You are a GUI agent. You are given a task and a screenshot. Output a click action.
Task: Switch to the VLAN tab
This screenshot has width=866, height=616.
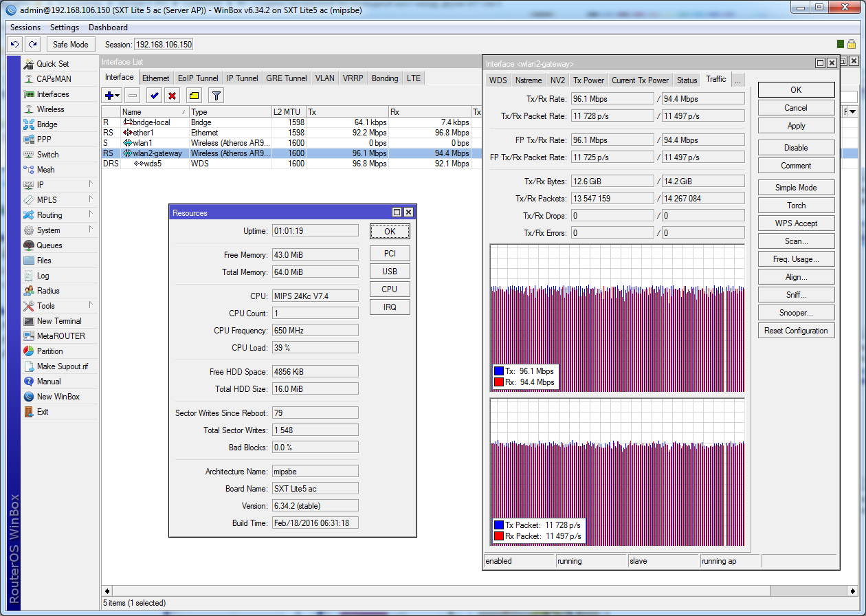tap(325, 78)
